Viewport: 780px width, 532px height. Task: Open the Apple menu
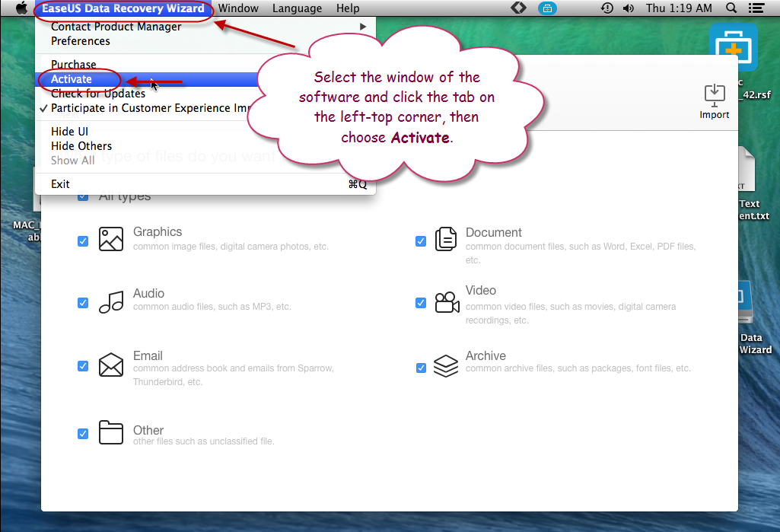pos(21,8)
